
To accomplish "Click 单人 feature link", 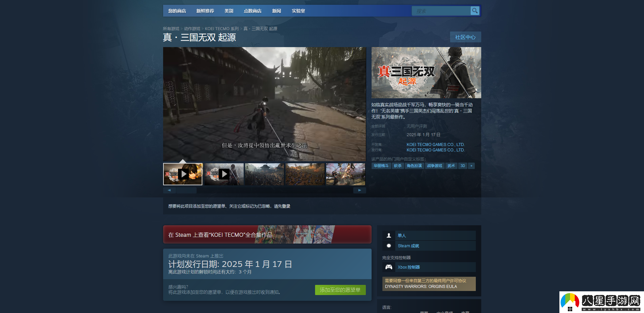I will coord(402,235).
